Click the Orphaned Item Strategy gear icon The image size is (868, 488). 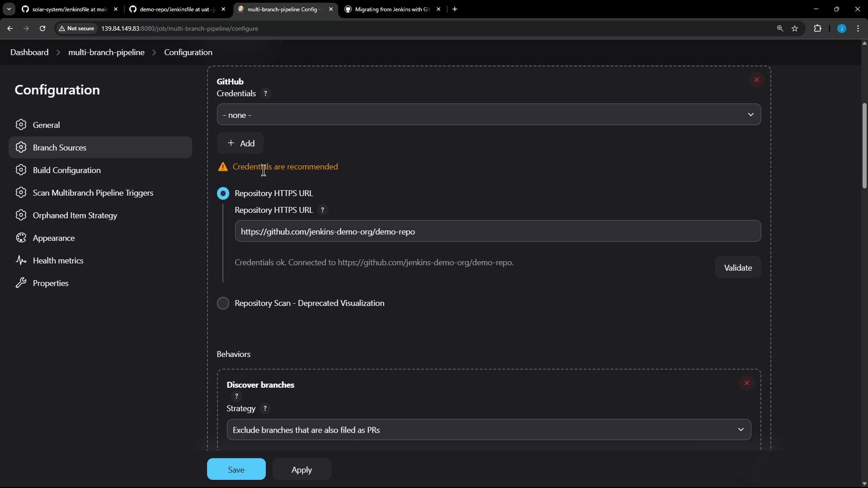pyautogui.click(x=21, y=215)
